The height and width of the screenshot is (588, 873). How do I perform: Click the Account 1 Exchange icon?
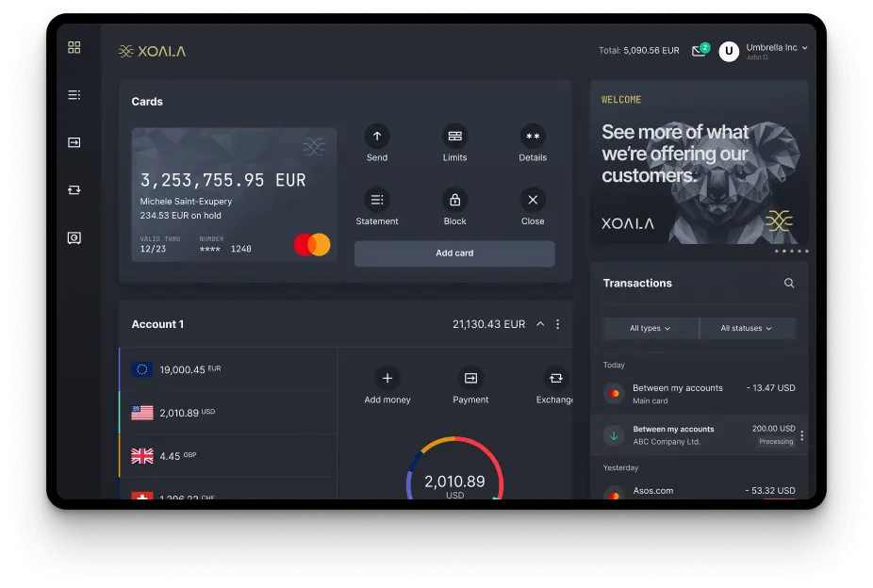click(555, 378)
